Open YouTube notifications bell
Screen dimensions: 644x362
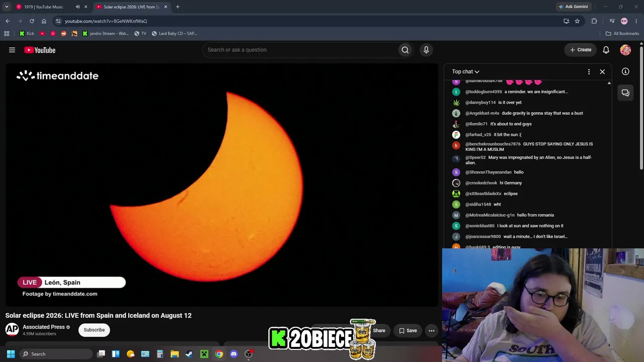tap(606, 50)
